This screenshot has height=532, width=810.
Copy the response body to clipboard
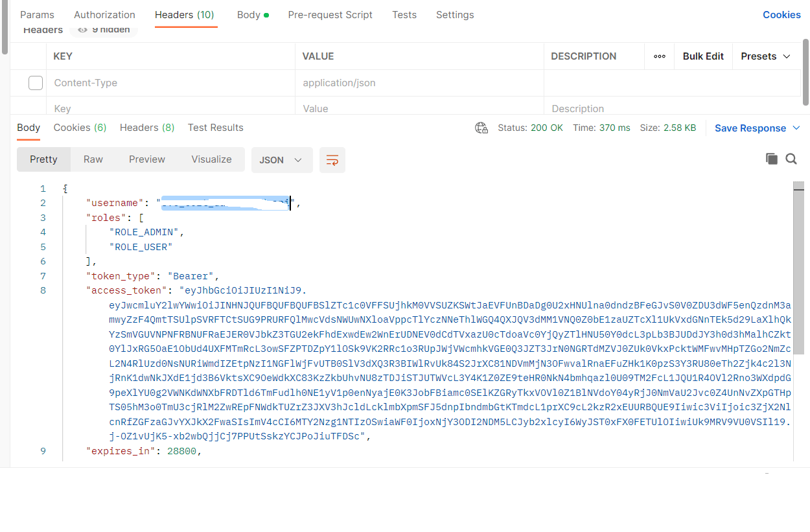point(772,158)
